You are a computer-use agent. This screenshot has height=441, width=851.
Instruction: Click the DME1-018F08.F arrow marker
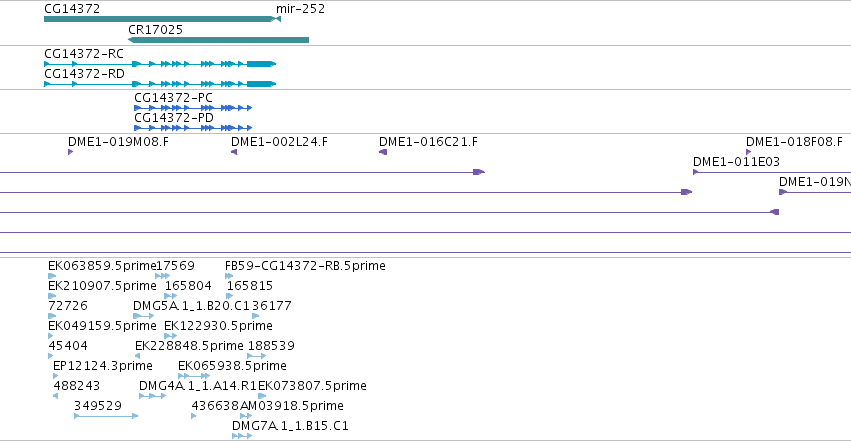[748, 152]
